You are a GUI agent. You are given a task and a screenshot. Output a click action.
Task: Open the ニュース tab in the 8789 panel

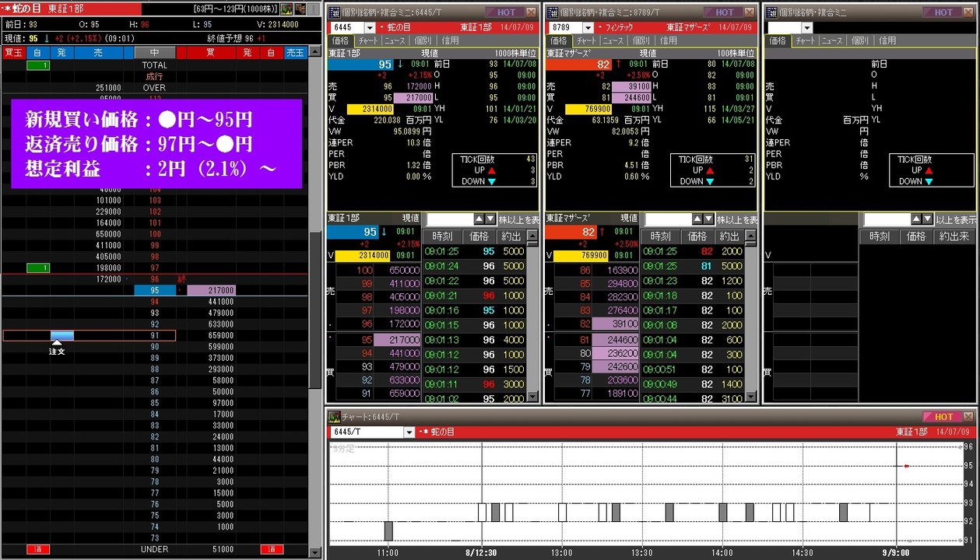613,40
